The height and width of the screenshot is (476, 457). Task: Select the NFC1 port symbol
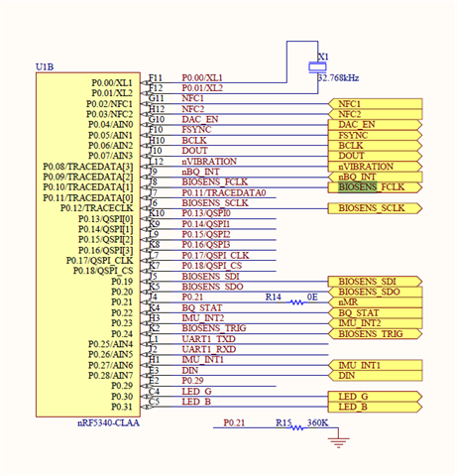coord(375,104)
